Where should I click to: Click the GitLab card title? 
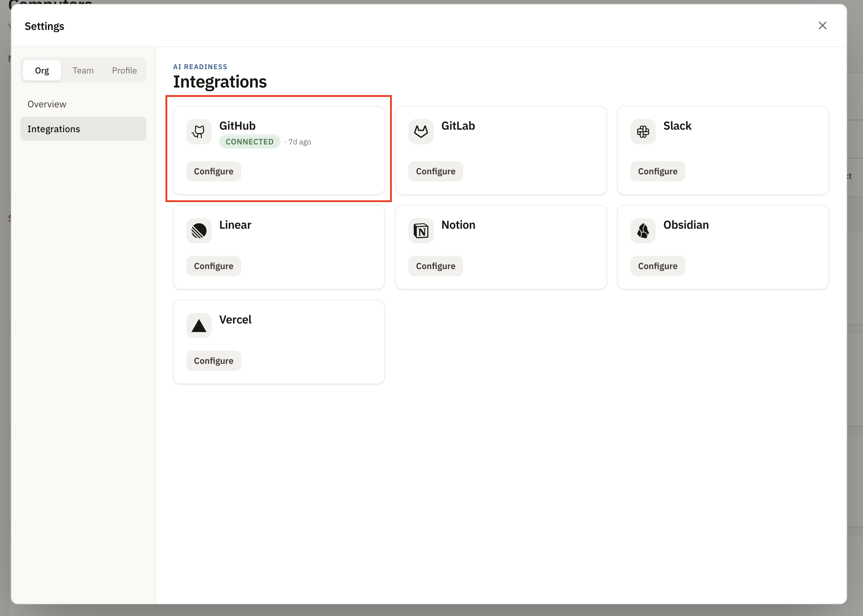[x=458, y=126]
